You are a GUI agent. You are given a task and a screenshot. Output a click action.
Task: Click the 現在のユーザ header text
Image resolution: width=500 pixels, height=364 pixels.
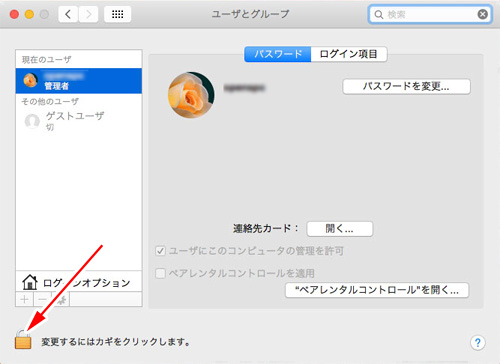tap(46, 60)
